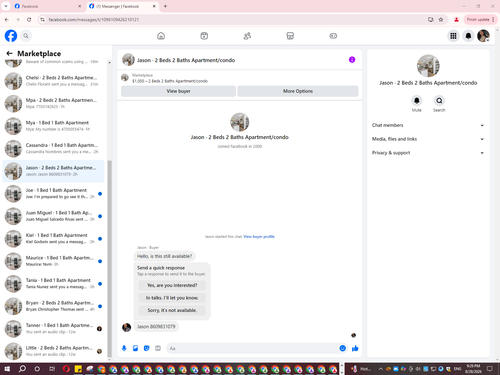The height and width of the screenshot is (375, 500).
Task: Open the Friends icon in top navigation
Action: [x=247, y=36]
